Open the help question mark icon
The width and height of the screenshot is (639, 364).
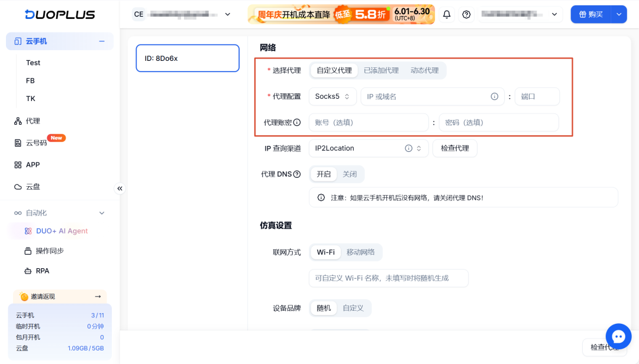tap(466, 15)
